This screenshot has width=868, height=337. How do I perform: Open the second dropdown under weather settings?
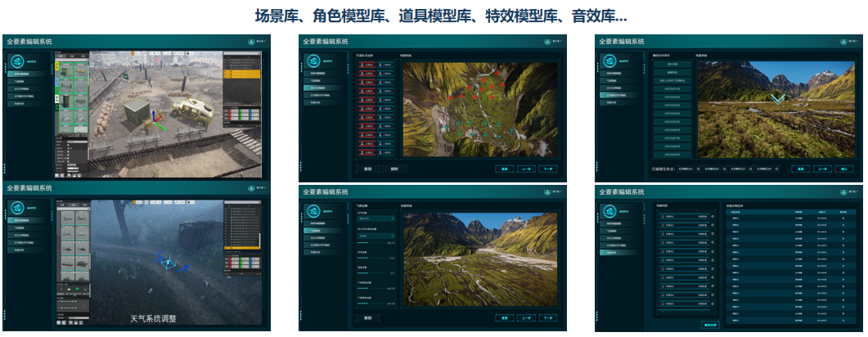[x=376, y=236]
